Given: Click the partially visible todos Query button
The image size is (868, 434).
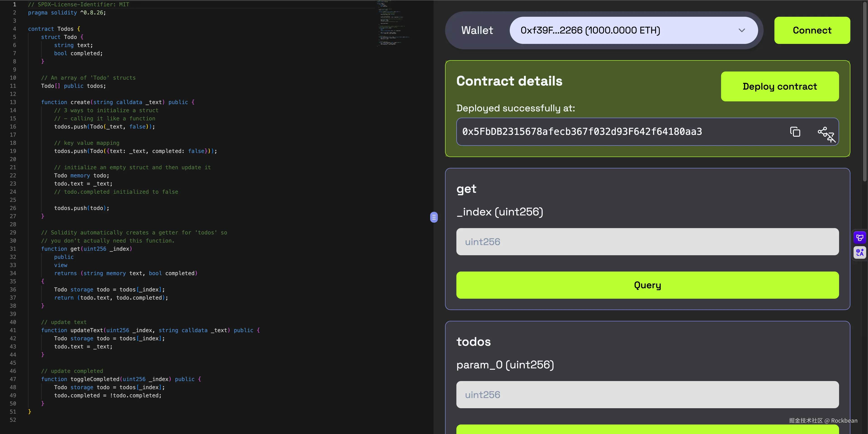Looking at the screenshot, I should coord(647,429).
